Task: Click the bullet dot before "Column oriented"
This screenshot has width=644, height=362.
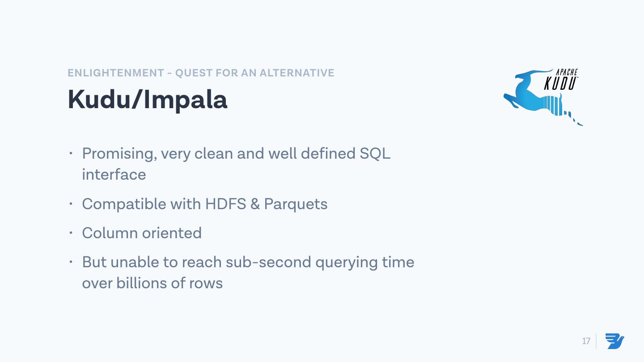Action: point(71,233)
